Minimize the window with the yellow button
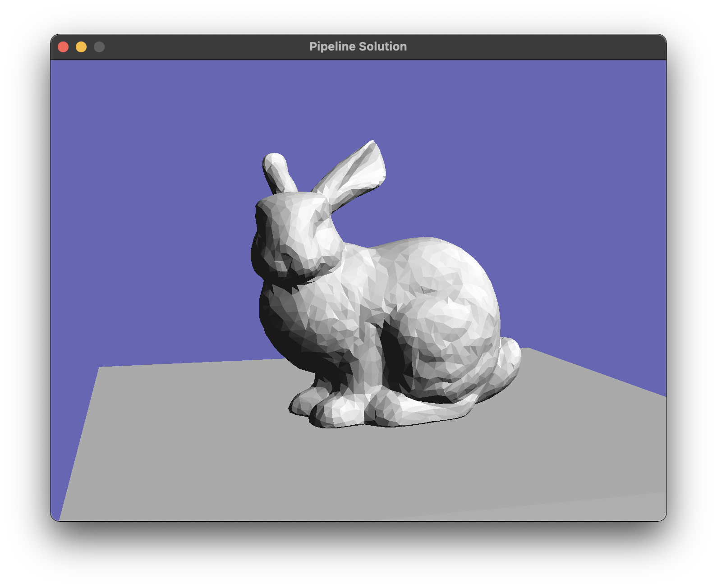717x588 pixels. [x=81, y=47]
